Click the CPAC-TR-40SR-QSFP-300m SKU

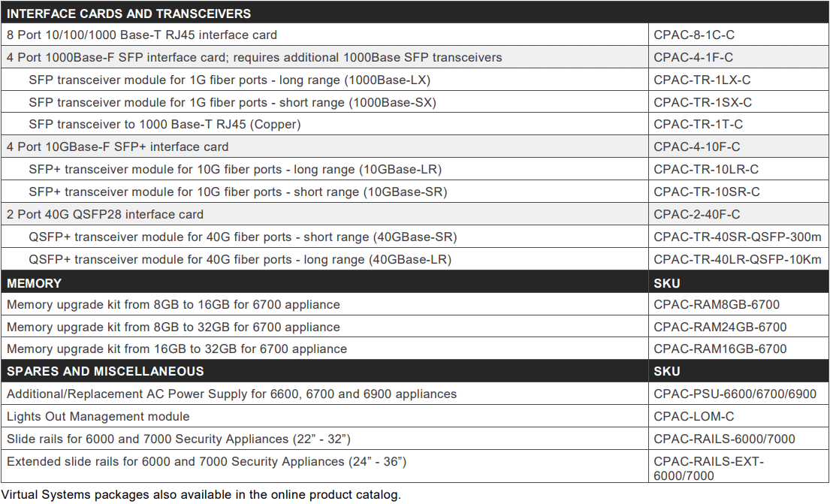(738, 237)
